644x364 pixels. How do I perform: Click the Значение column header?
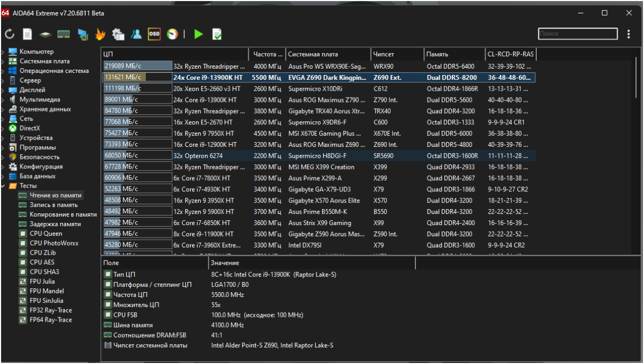pyautogui.click(x=312, y=263)
